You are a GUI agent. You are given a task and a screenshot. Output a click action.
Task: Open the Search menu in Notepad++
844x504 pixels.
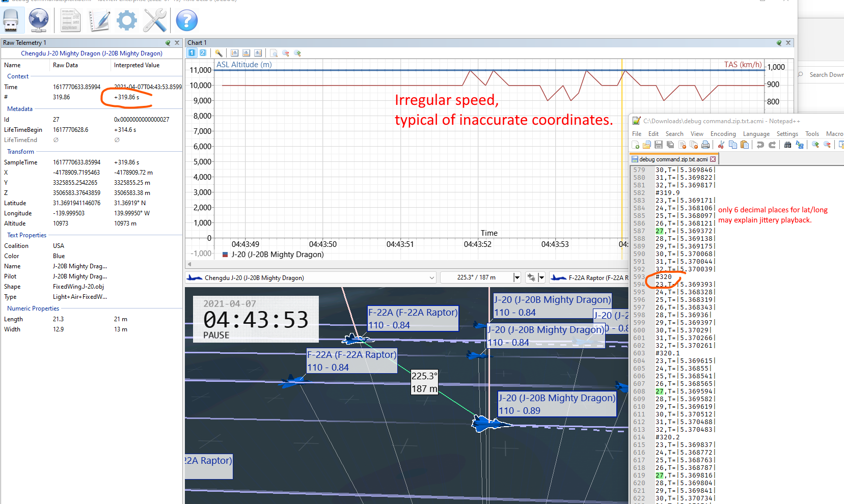(x=674, y=134)
